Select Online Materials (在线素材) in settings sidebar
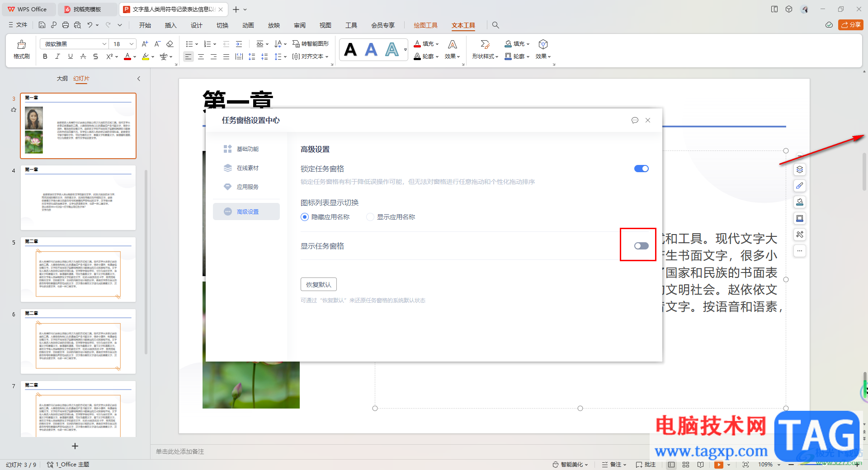The image size is (868, 470). [246, 168]
